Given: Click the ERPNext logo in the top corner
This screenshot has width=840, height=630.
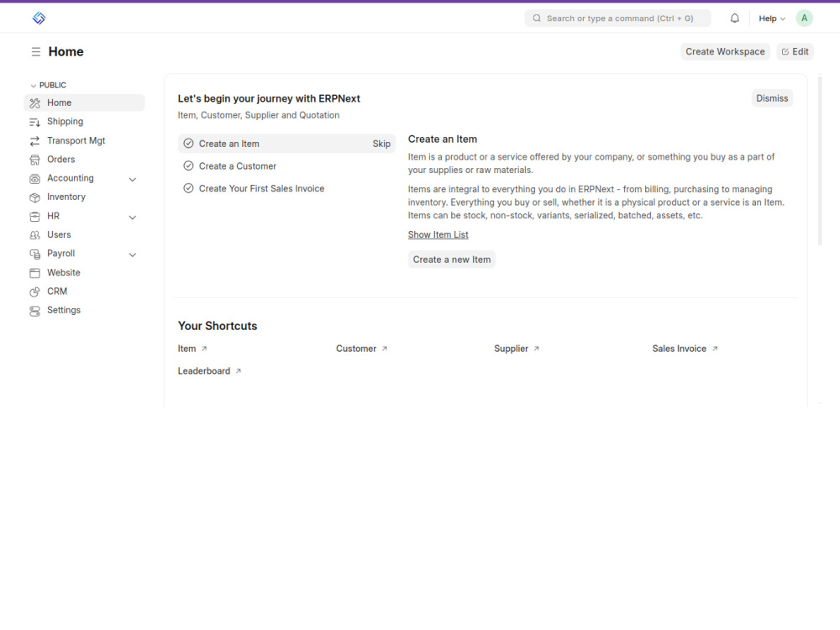Looking at the screenshot, I should click(39, 17).
